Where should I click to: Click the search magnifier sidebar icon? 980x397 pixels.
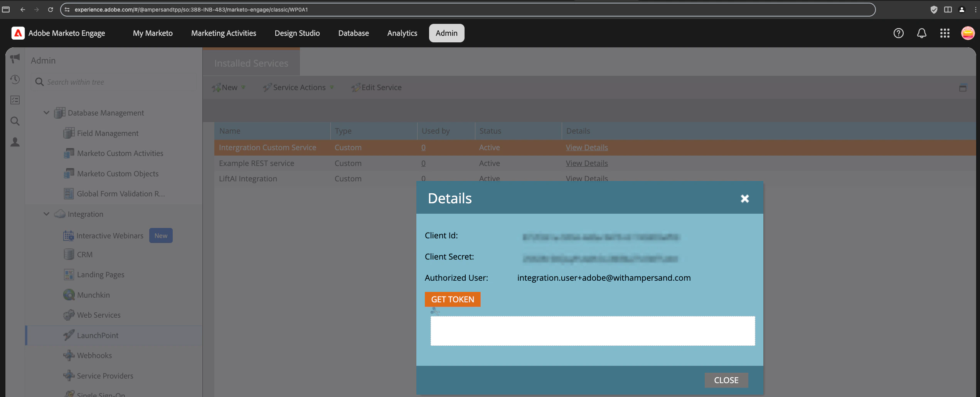click(x=15, y=121)
